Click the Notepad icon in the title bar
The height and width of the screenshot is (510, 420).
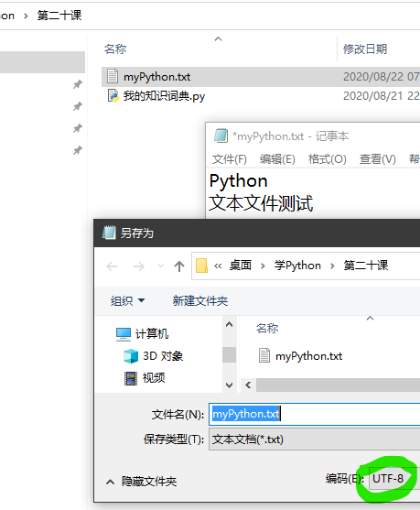point(221,136)
